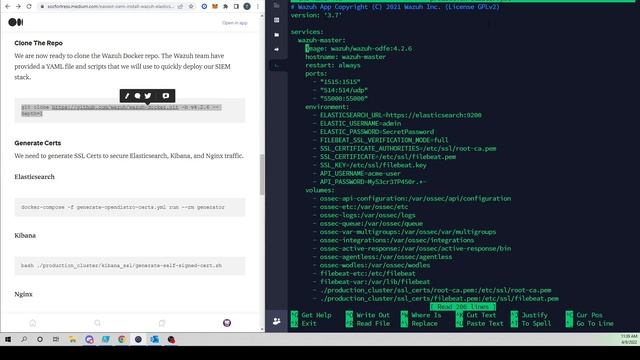Screen dimensions: 640x360
Task: Click the nano 'Go To Line' shortcut
Action: coord(590,324)
